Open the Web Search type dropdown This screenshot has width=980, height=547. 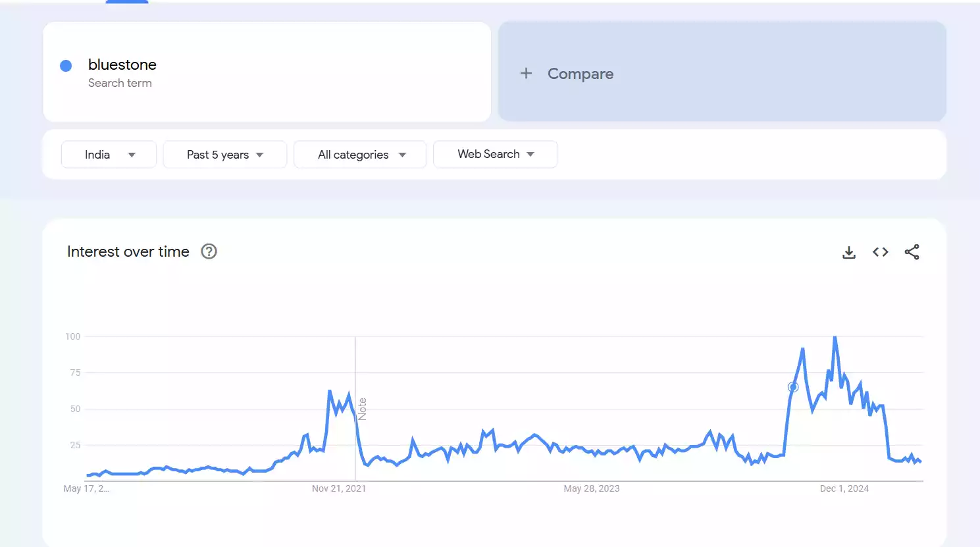[495, 154]
